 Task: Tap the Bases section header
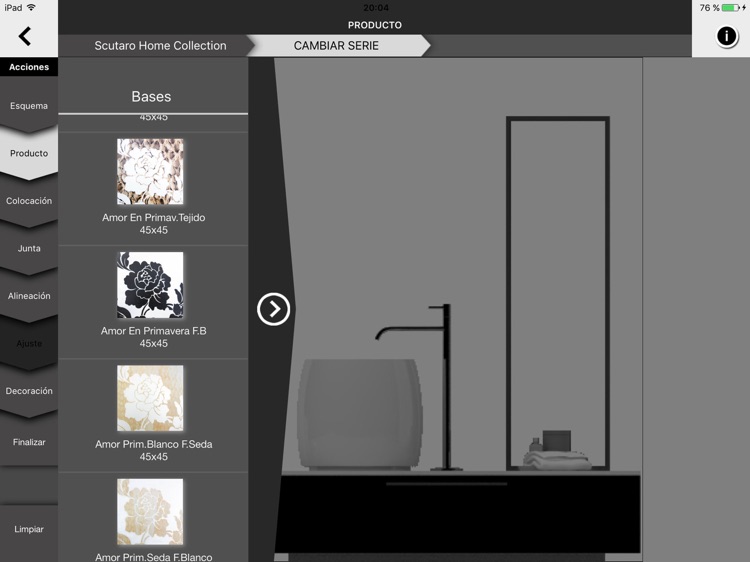tap(151, 97)
